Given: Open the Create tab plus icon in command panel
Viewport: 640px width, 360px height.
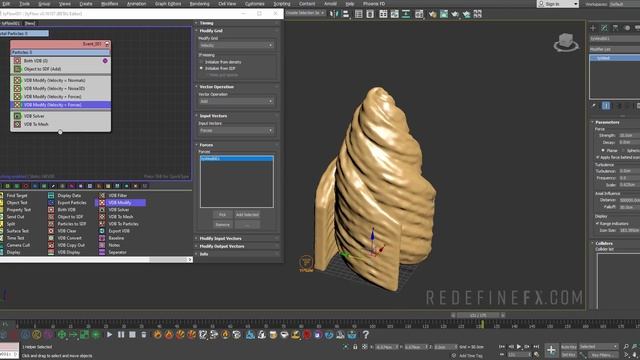Looking at the screenshot, I should [x=593, y=28].
